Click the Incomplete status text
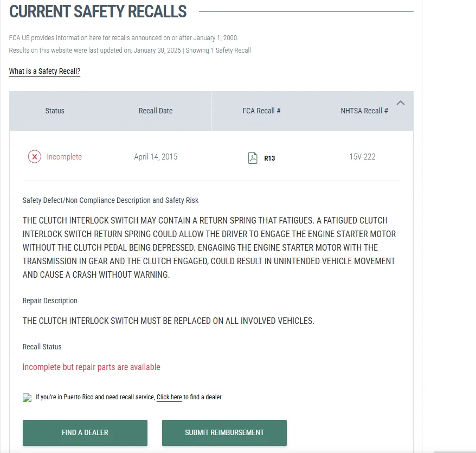This screenshot has height=453, width=476. [65, 157]
